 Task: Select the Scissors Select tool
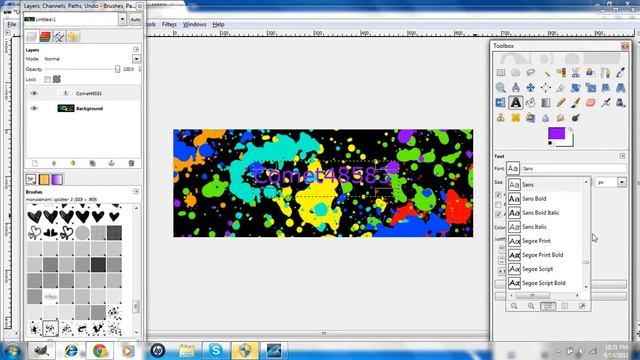click(x=576, y=73)
